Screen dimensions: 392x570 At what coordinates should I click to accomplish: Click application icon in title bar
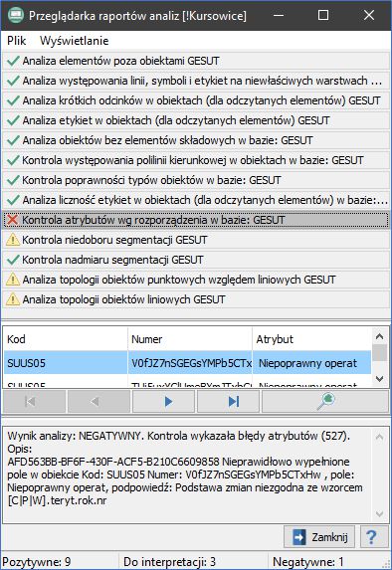pyautogui.click(x=16, y=15)
